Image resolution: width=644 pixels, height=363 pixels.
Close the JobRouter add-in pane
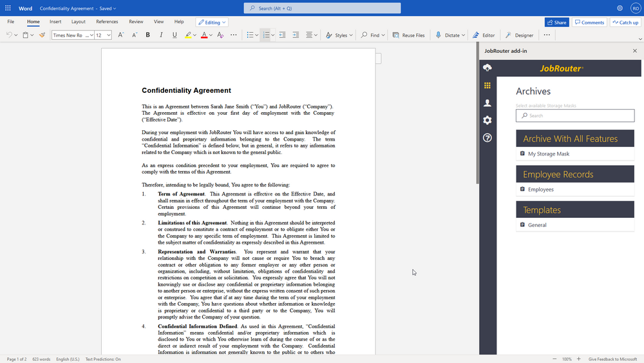[635, 51]
